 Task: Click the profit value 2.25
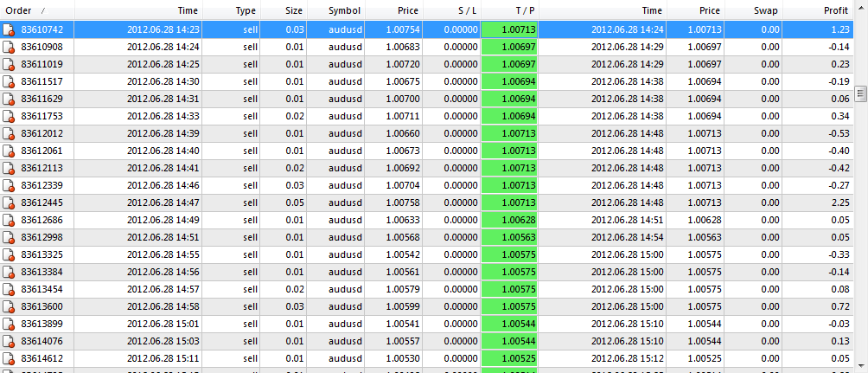pos(840,203)
